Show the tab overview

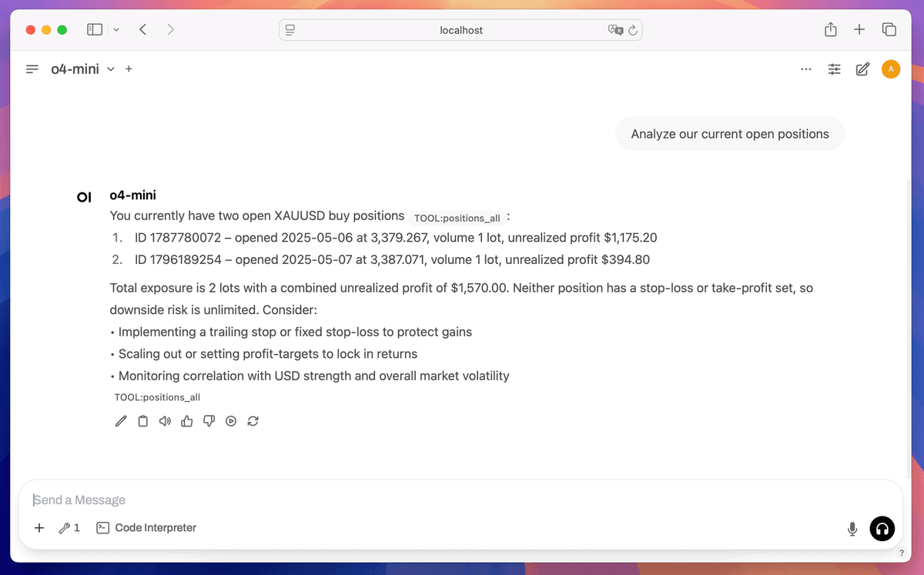889,29
